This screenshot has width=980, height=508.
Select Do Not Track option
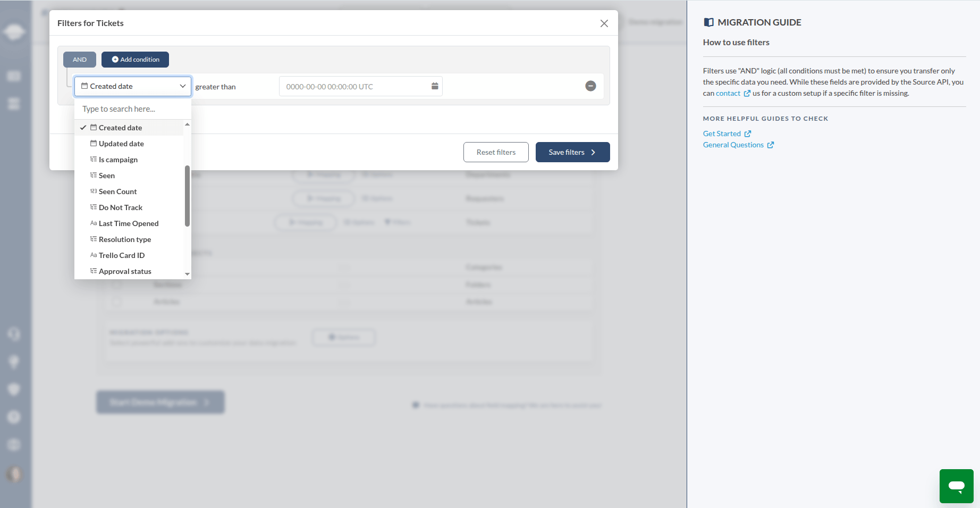(x=129, y=207)
